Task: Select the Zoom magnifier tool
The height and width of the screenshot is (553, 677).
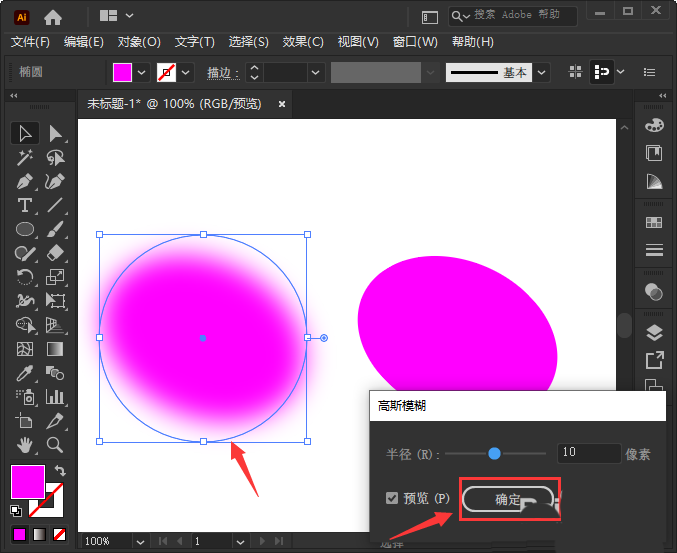Action: point(56,444)
